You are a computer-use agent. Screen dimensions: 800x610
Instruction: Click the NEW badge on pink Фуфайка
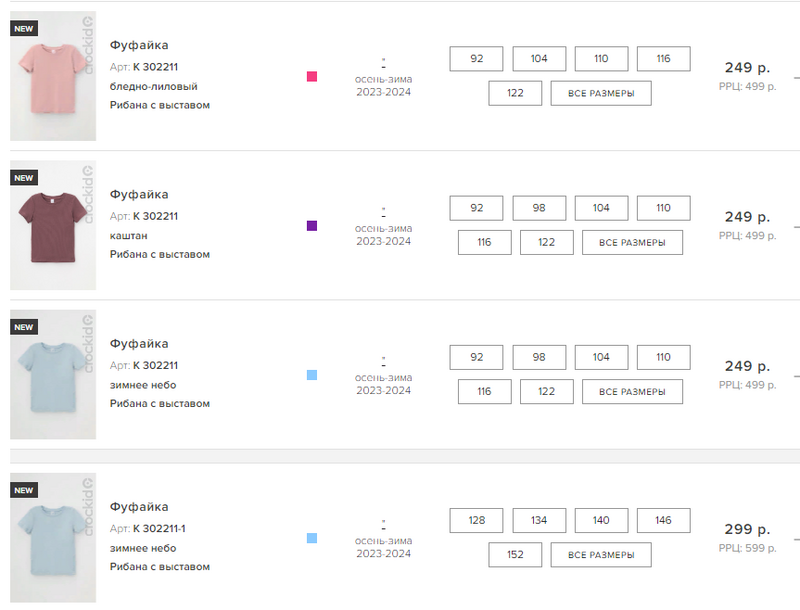tap(23, 29)
